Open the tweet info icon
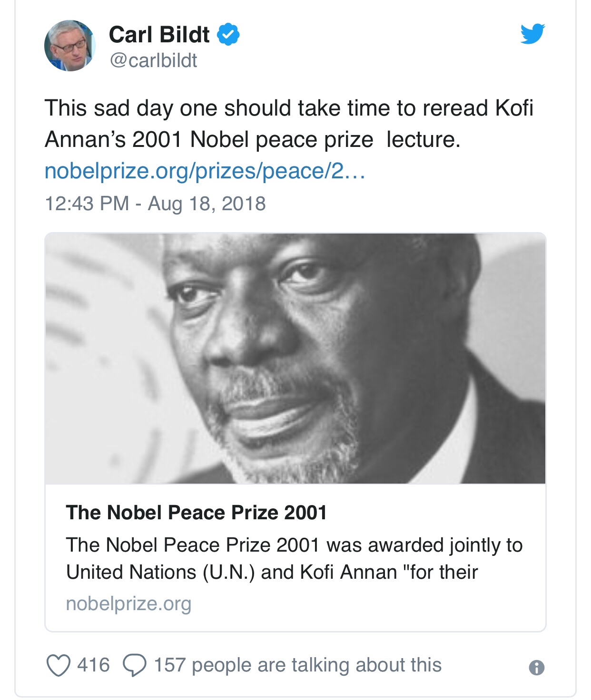This screenshot has height=700, width=591. [x=536, y=668]
